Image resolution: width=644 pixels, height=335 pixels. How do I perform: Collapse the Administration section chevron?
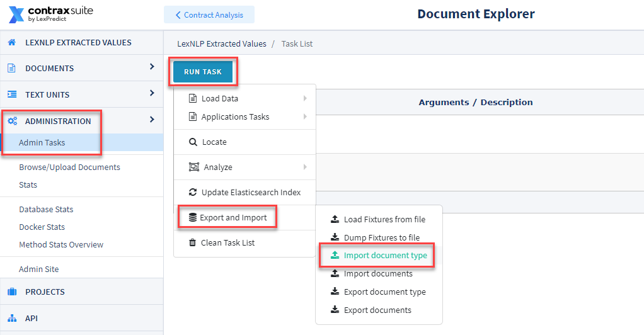(x=152, y=120)
